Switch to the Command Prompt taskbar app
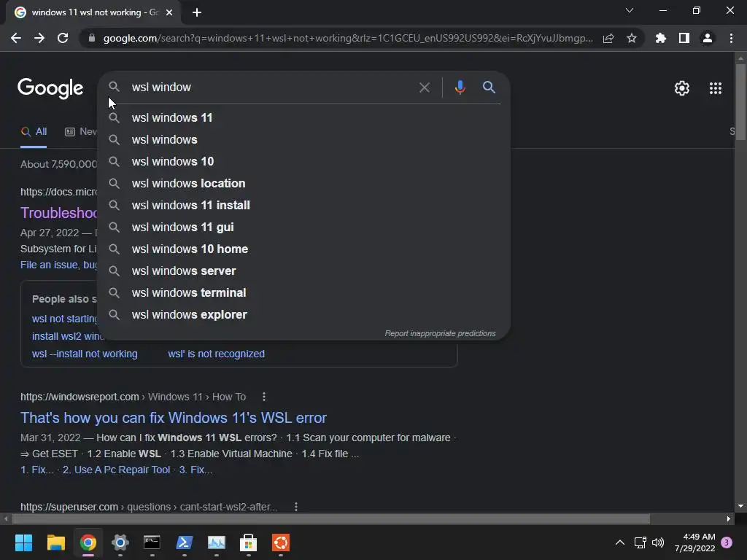Screen dimensions: 747x560 point(152,542)
